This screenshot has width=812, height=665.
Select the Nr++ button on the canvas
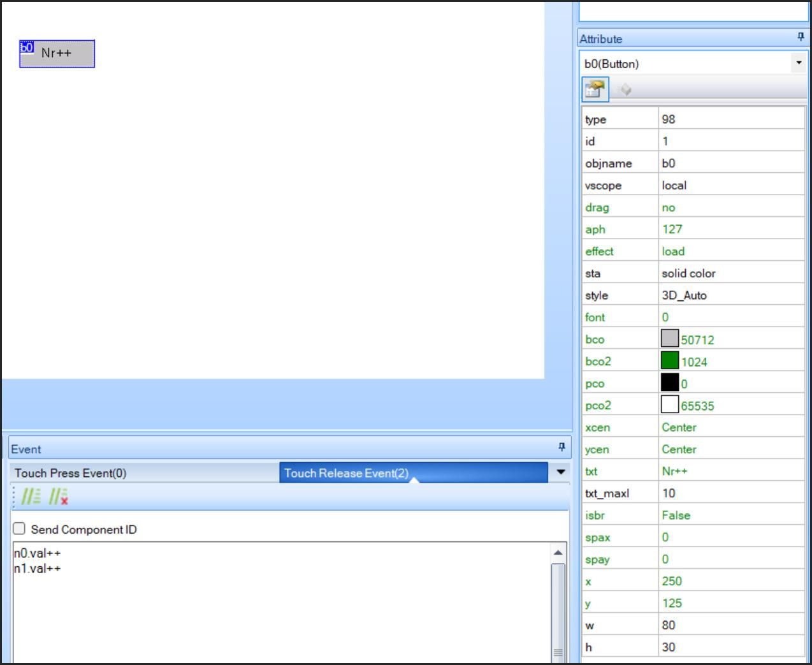pyautogui.click(x=57, y=54)
